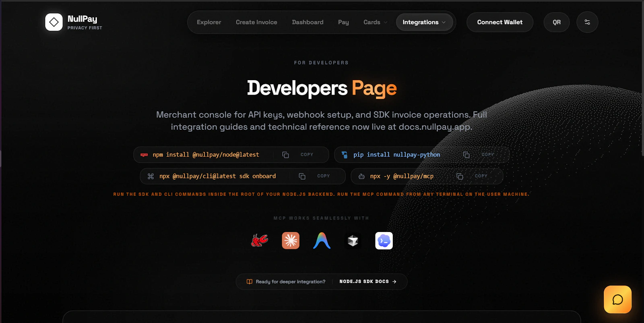Expand the Cards dropdown menu
Viewport: 644px width, 323px height.
pos(375,22)
